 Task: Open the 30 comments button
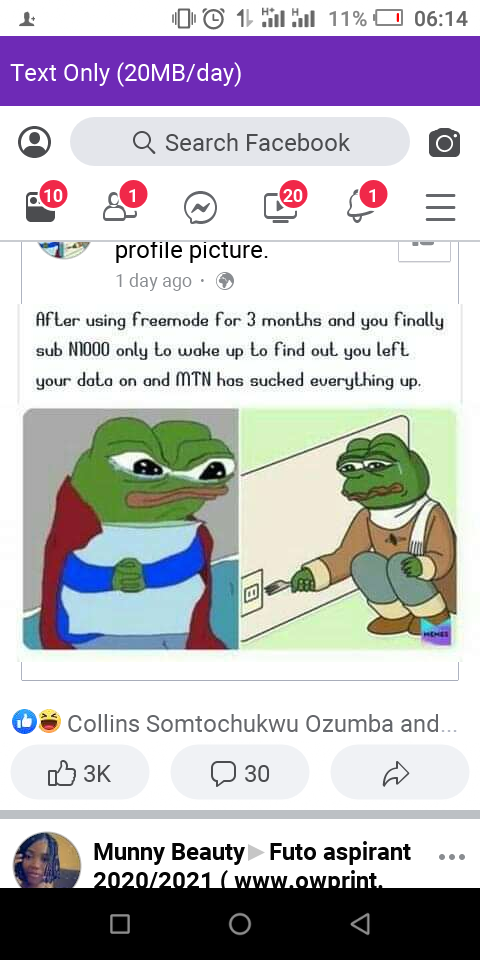click(x=240, y=773)
